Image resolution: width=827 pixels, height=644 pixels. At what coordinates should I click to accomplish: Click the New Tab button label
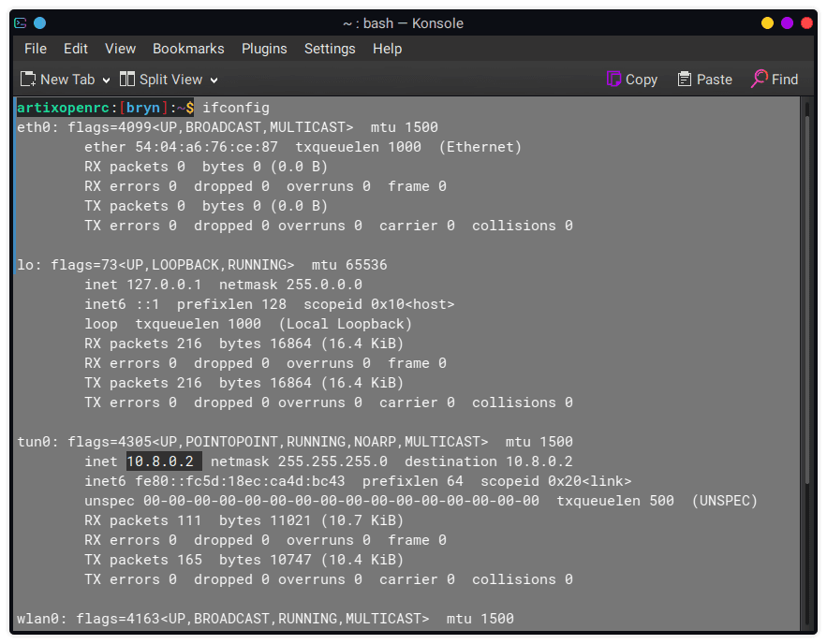[x=67, y=80]
